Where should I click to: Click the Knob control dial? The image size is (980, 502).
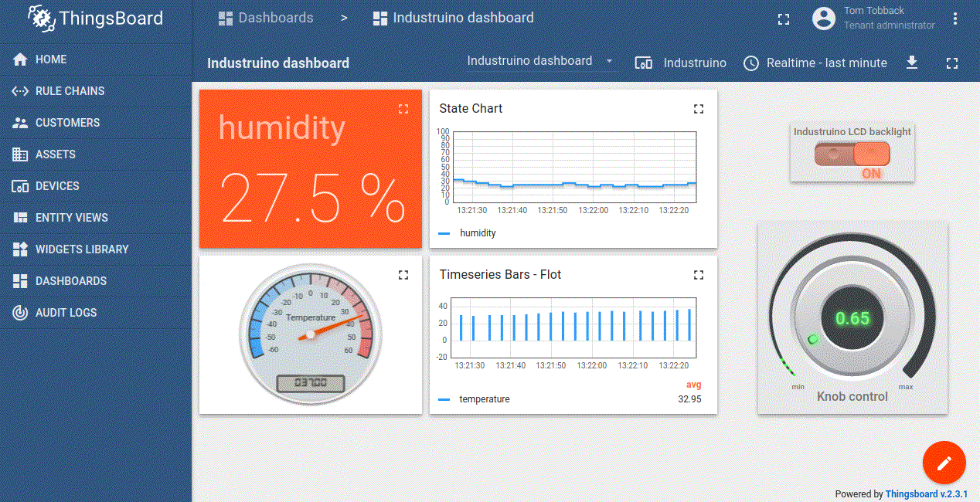click(x=852, y=319)
